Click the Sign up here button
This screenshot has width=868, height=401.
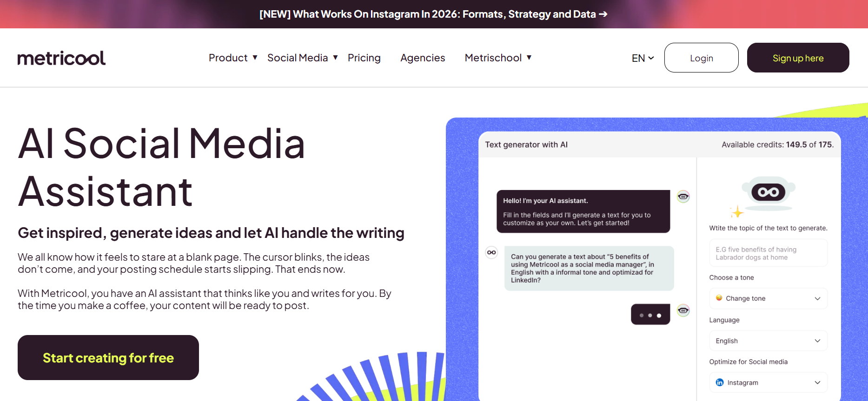(x=798, y=58)
